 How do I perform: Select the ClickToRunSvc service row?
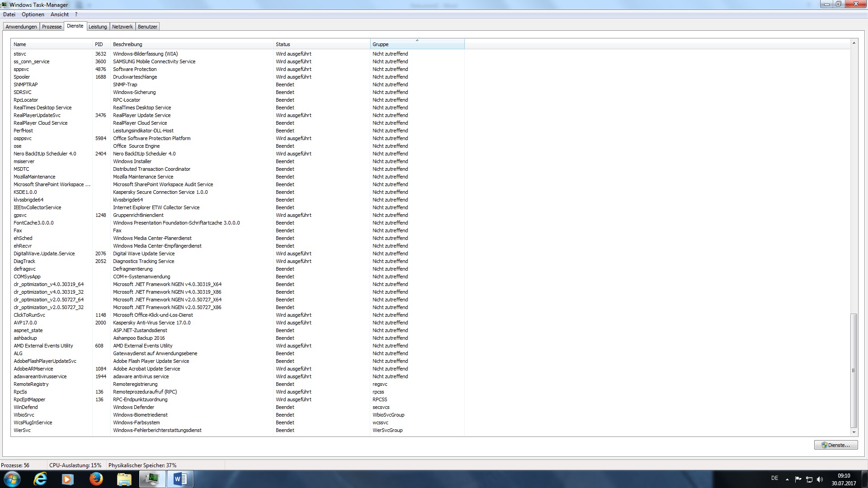(237, 315)
